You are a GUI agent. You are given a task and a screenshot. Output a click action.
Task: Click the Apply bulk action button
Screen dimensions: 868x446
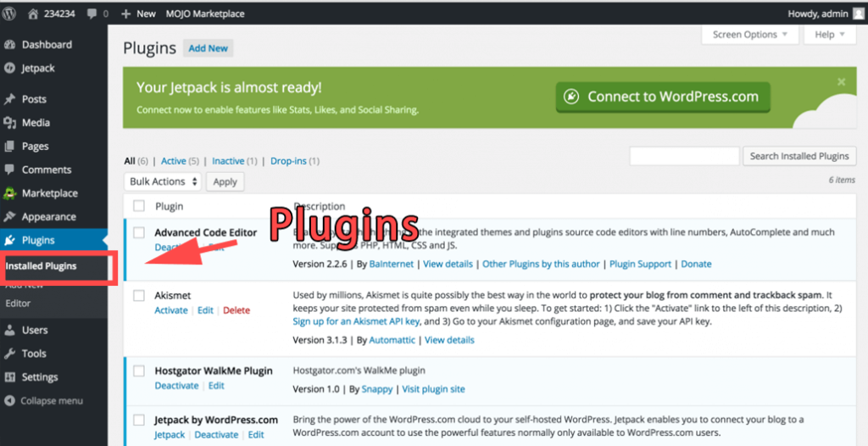point(225,181)
